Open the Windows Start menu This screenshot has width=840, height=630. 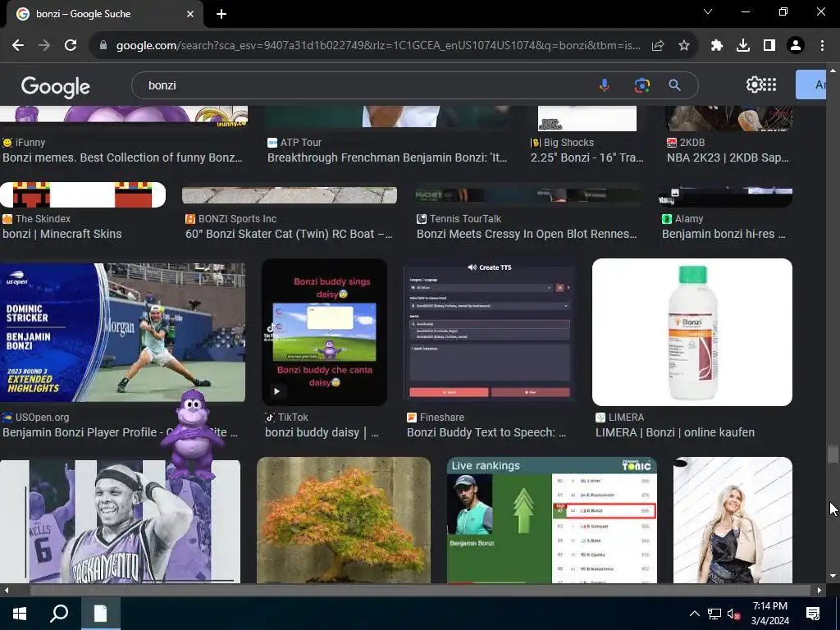coord(20,614)
